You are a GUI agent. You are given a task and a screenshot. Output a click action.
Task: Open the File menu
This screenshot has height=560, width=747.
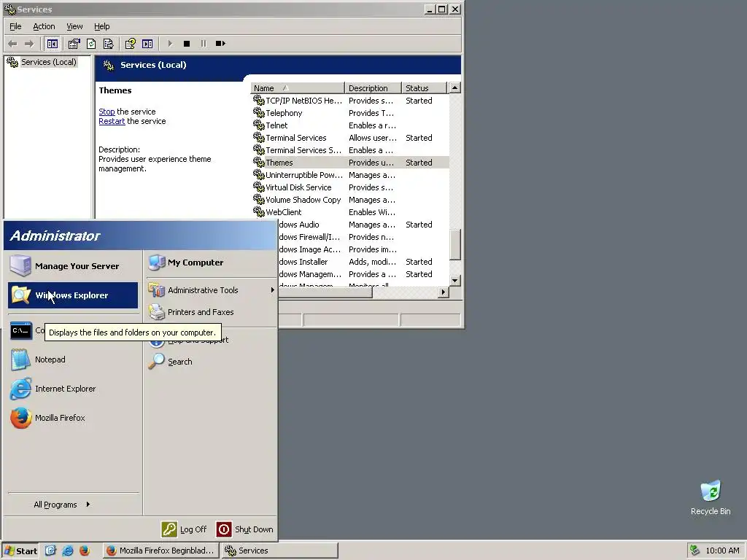(15, 26)
